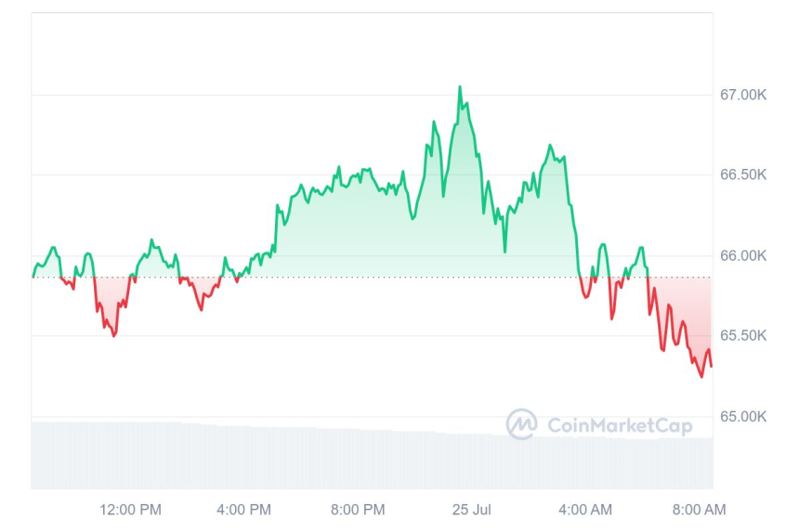The width and height of the screenshot is (799, 532).
Task: Select the 25 Jul date label
Action: tap(472, 509)
